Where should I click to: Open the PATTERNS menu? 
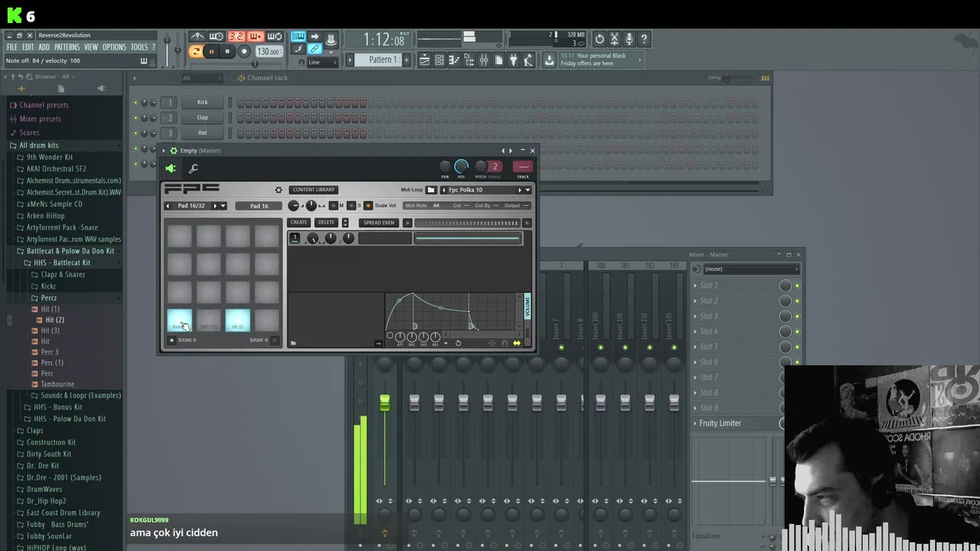(67, 47)
